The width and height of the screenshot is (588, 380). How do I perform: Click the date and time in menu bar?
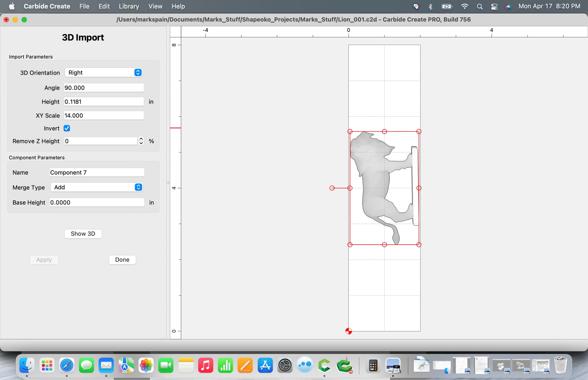(549, 6)
